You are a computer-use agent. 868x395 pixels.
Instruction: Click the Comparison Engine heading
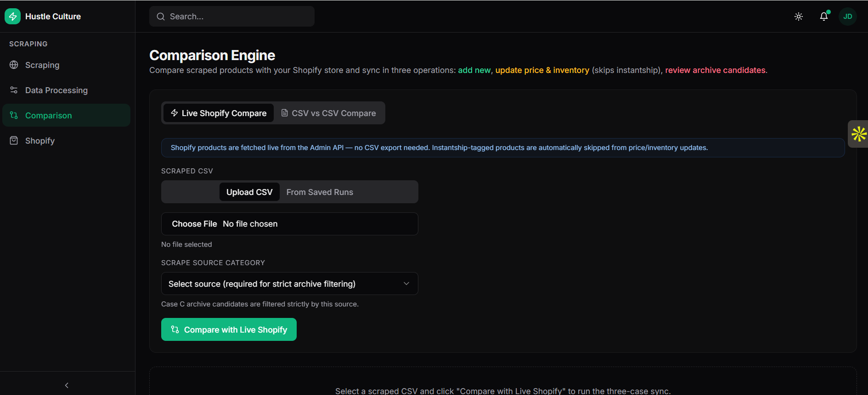point(212,55)
